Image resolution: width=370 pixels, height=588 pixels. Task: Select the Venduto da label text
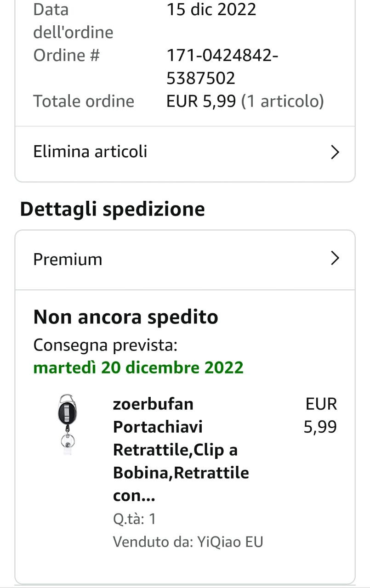pyautogui.click(x=153, y=542)
